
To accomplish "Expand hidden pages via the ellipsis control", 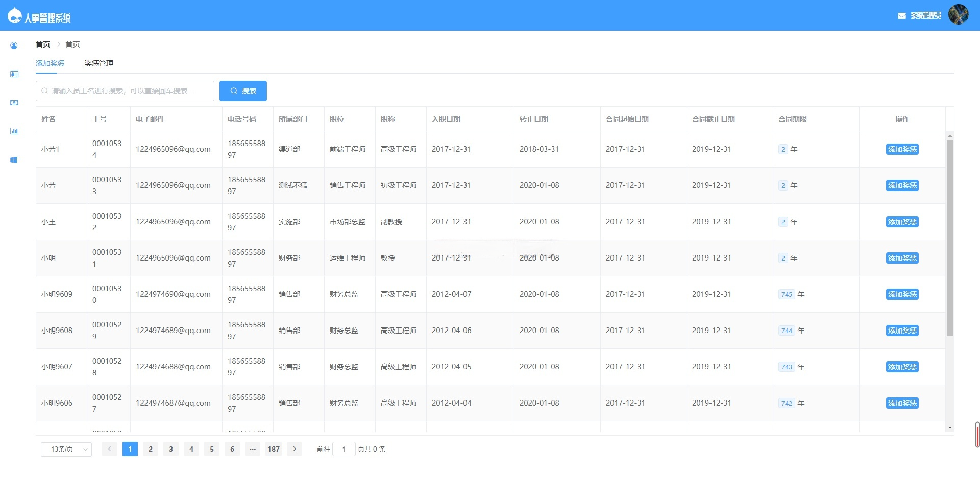I will tap(253, 449).
